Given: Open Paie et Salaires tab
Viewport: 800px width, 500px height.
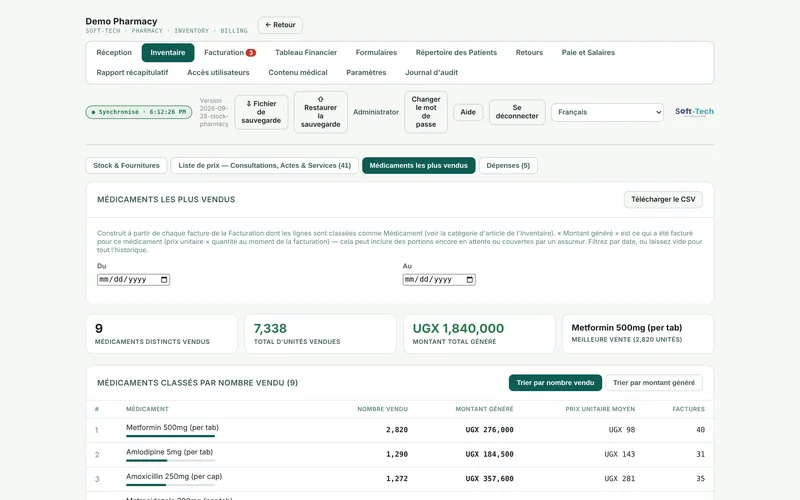Looking at the screenshot, I should pos(588,53).
